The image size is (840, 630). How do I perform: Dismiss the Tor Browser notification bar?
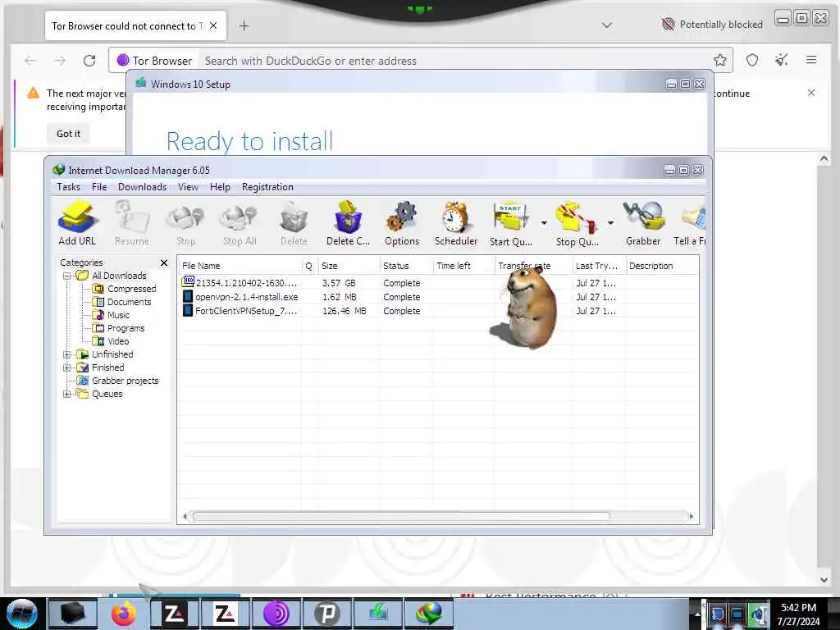click(x=811, y=93)
